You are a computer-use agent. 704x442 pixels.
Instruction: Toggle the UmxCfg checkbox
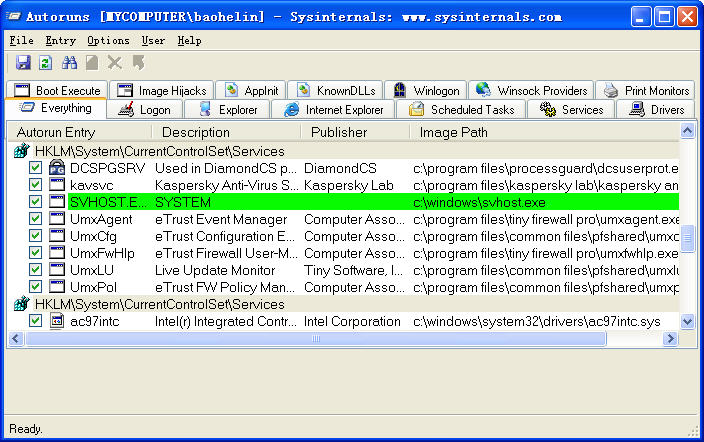(35, 236)
